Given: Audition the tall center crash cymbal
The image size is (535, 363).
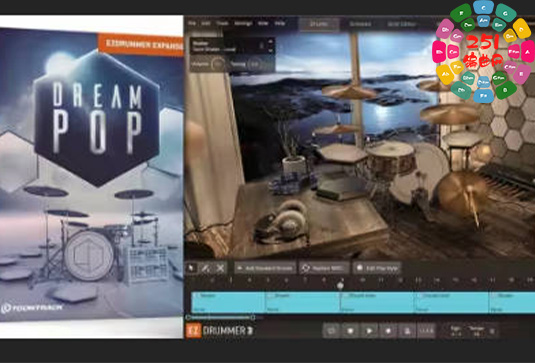Looking at the screenshot, I should [349, 91].
